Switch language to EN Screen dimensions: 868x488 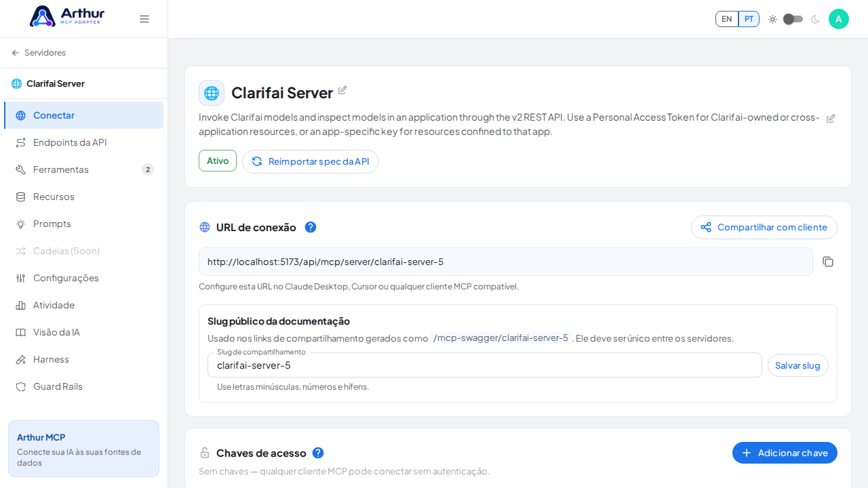[x=727, y=19]
